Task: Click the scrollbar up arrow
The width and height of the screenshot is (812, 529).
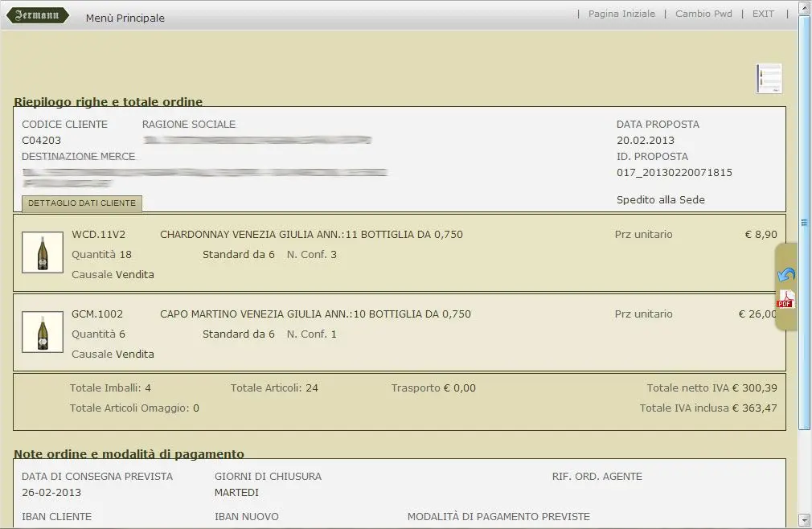Action: (804, 6)
